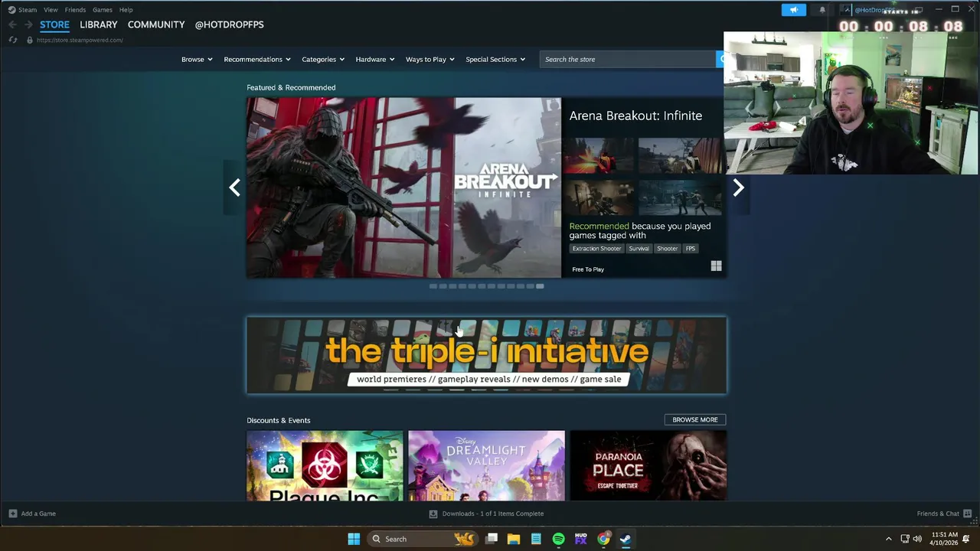
Task: Switch to the COMMUNITY tab
Action: pos(156,24)
